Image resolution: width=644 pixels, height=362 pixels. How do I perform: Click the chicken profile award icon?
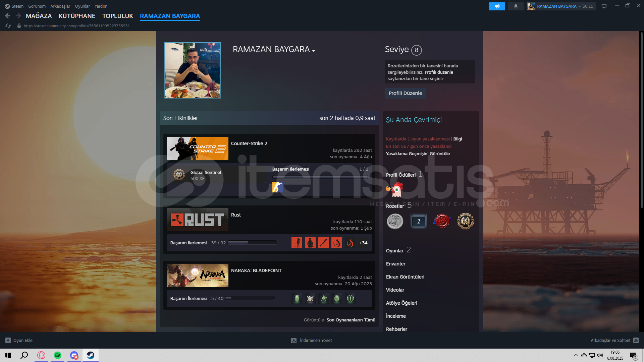point(395,189)
